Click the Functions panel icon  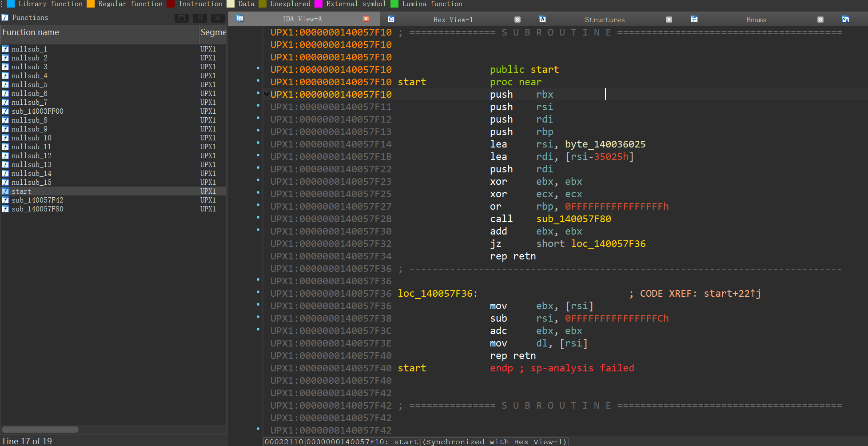coord(5,18)
